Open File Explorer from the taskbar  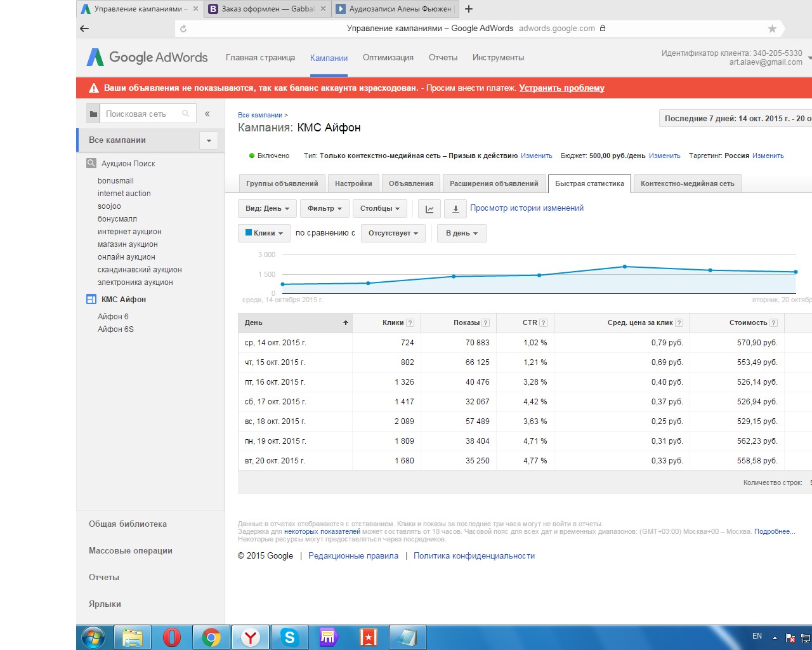[133, 637]
